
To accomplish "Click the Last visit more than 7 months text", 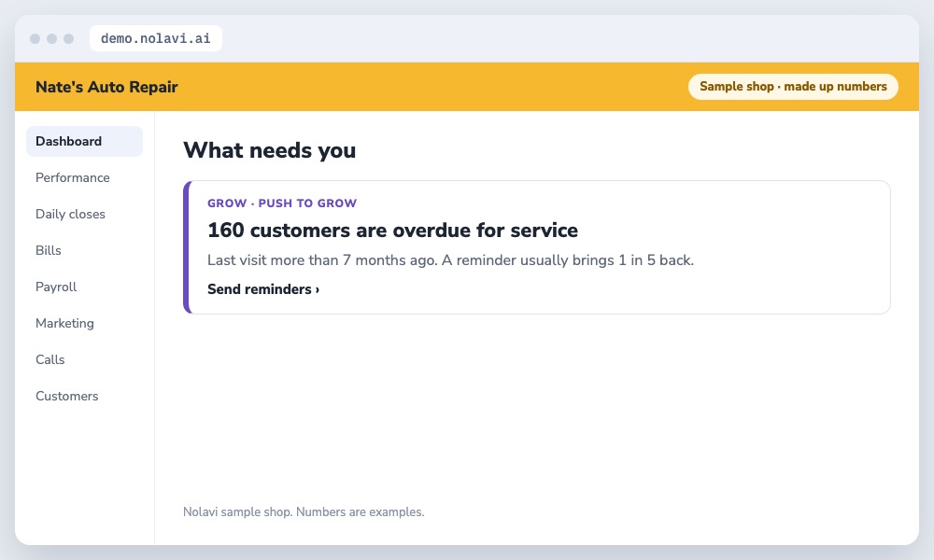I will 450,260.
